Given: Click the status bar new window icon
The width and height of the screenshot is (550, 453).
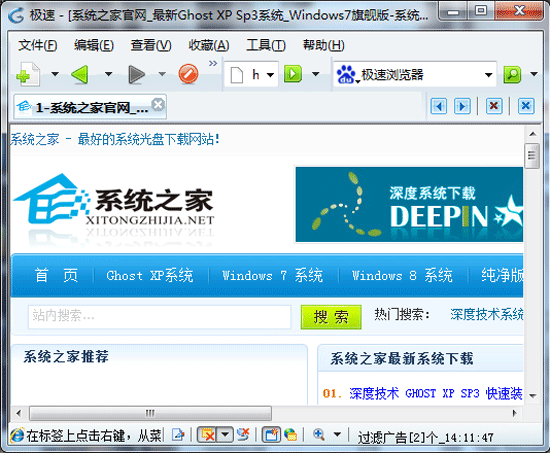Looking at the screenshot, I should click(271, 435).
